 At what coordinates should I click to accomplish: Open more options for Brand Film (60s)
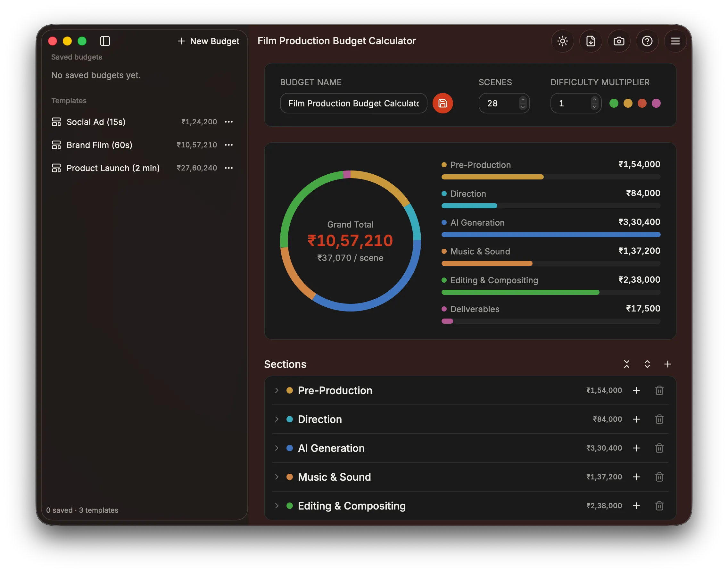point(229,145)
